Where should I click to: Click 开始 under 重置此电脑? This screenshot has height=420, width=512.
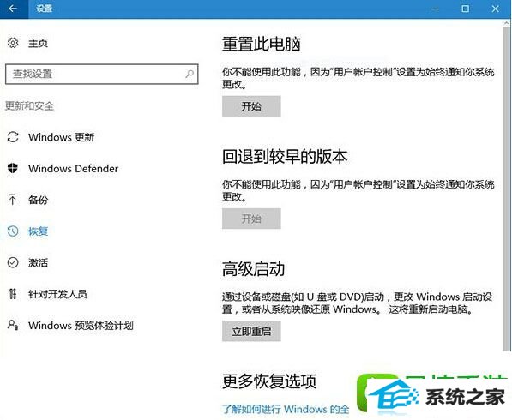click(x=251, y=106)
